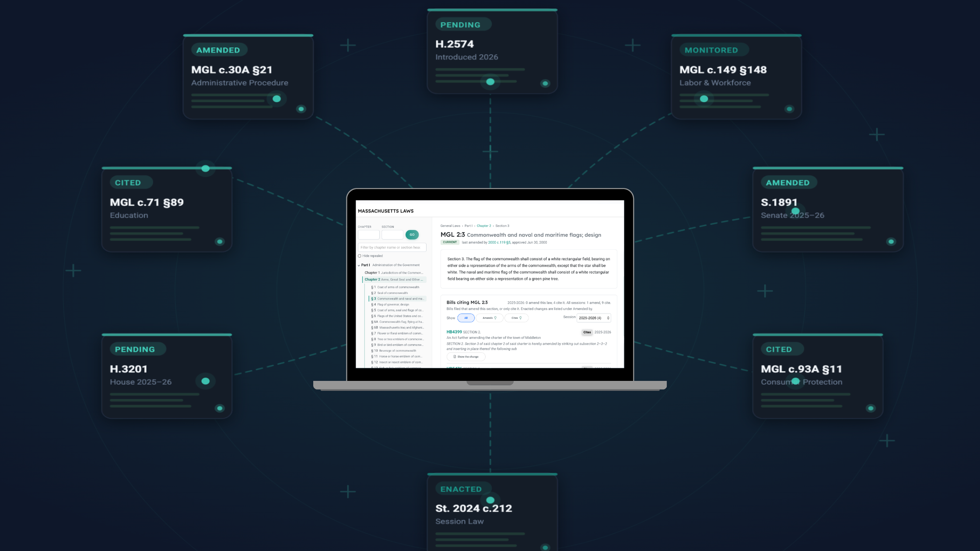Open § 5 Coat of arms, seal and flags
Viewport: 980px width, 551px height.
click(x=397, y=310)
